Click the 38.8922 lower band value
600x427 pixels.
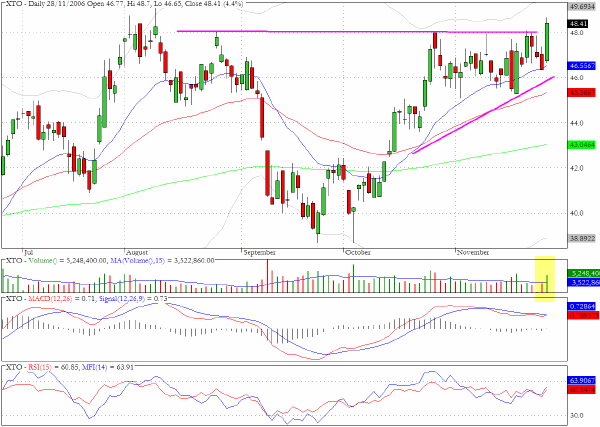(x=582, y=238)
